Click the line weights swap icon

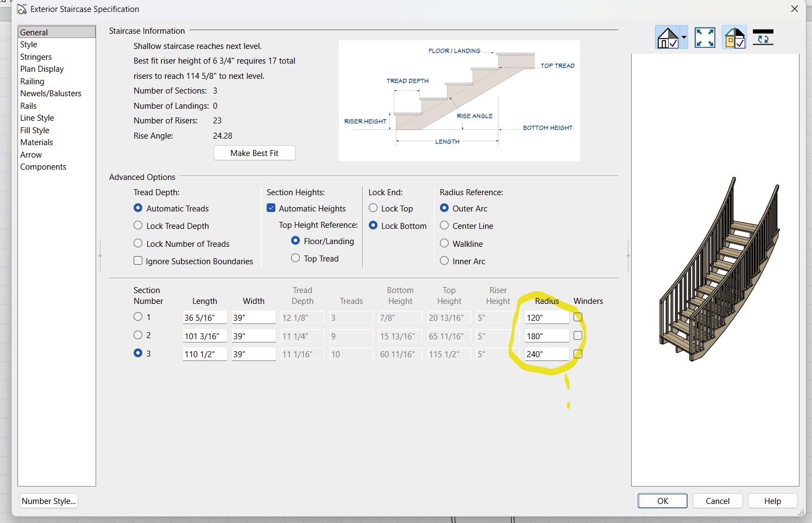[763, 38]
